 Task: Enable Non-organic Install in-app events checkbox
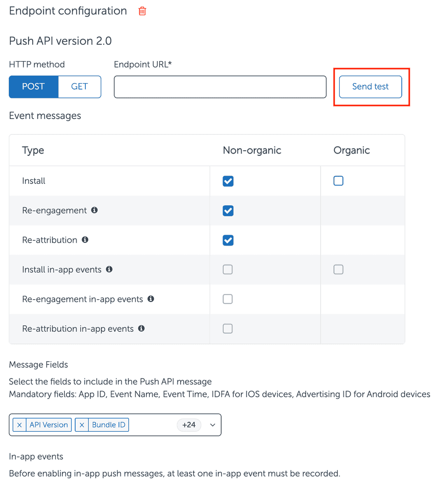click(x=228, y=269)
